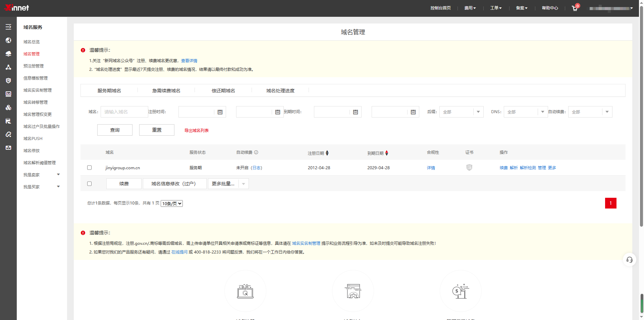644x320 pixels.
Task: Check the select-all checkbox below the domain row
Action: tap(89, 183)
